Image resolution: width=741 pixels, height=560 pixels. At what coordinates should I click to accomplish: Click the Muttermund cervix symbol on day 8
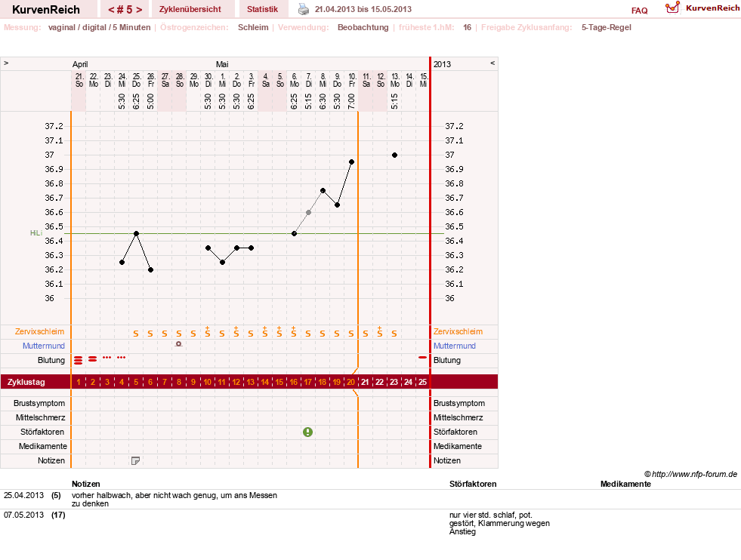[x=178, y=344]
